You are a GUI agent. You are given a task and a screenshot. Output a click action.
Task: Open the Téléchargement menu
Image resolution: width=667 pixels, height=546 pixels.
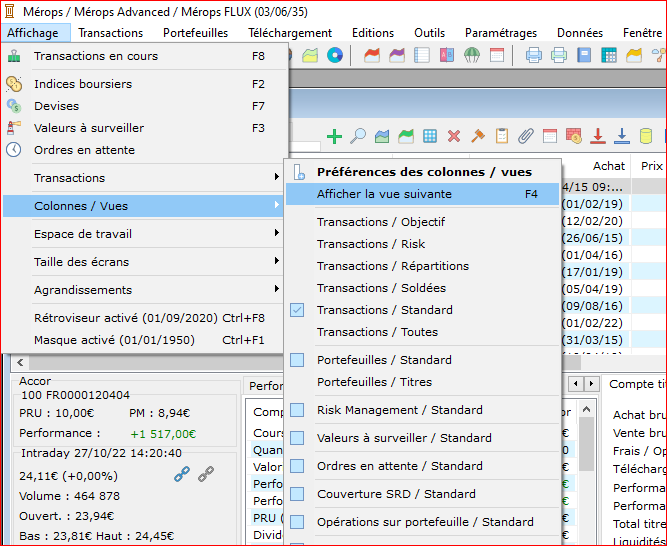(290, 33)
